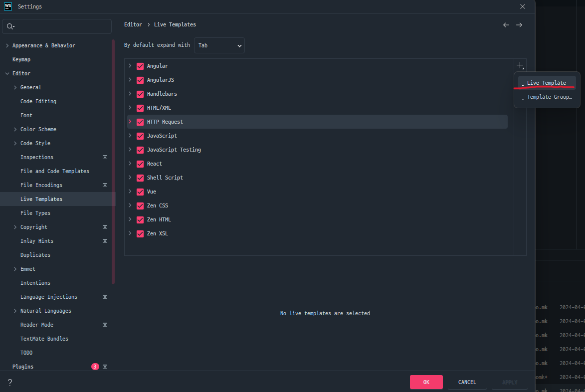Close the Settings dialog with X
This screenshot has width=585, height=392.
click(x=522, y=6)
